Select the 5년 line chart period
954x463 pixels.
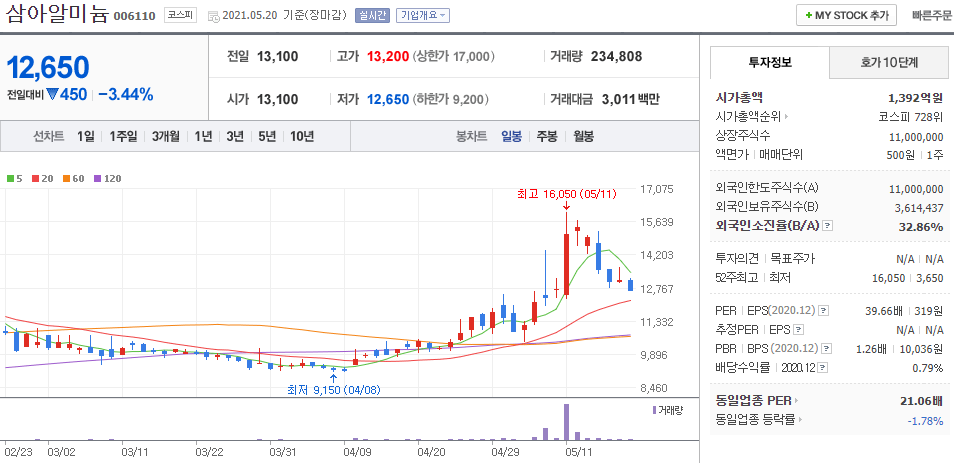(x=266, y=136)
